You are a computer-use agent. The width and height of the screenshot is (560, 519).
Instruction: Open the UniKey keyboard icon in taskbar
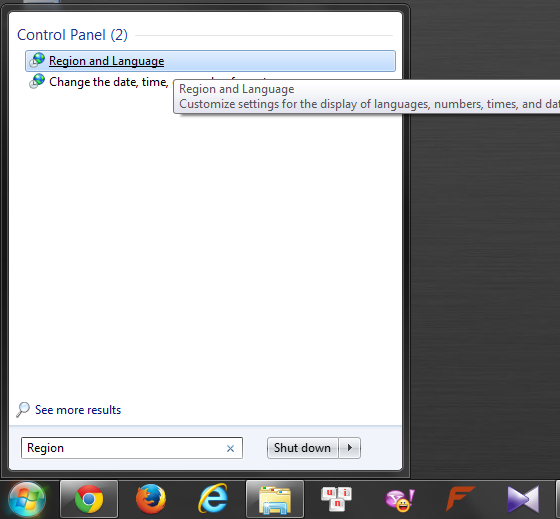point(336,498)
